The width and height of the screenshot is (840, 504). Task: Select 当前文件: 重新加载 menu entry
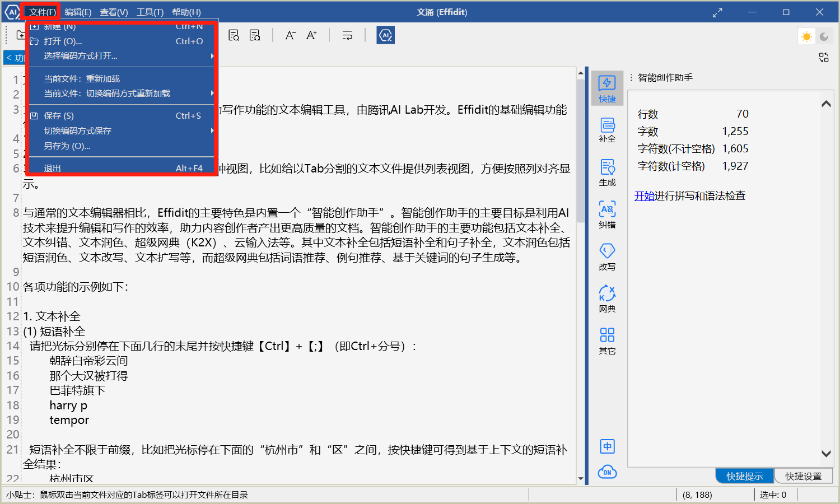tap(121, 79)
